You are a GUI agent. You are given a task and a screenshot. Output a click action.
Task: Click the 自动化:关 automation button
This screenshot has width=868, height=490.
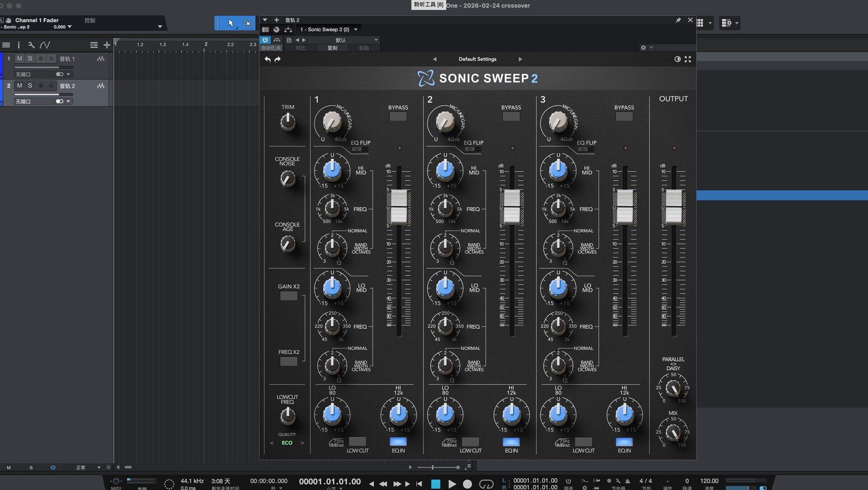(x=271, y=48)
